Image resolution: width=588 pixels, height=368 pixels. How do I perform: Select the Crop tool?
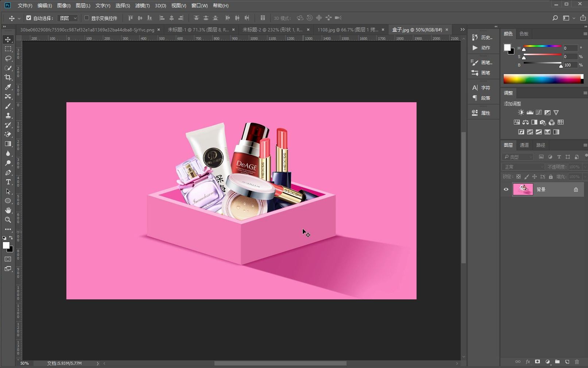coord(8,77)
